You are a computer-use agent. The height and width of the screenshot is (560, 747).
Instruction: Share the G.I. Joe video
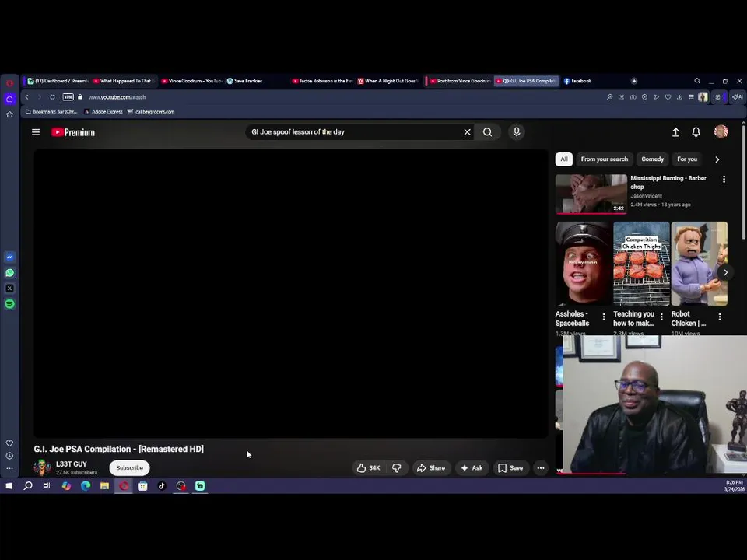(430, 468)
